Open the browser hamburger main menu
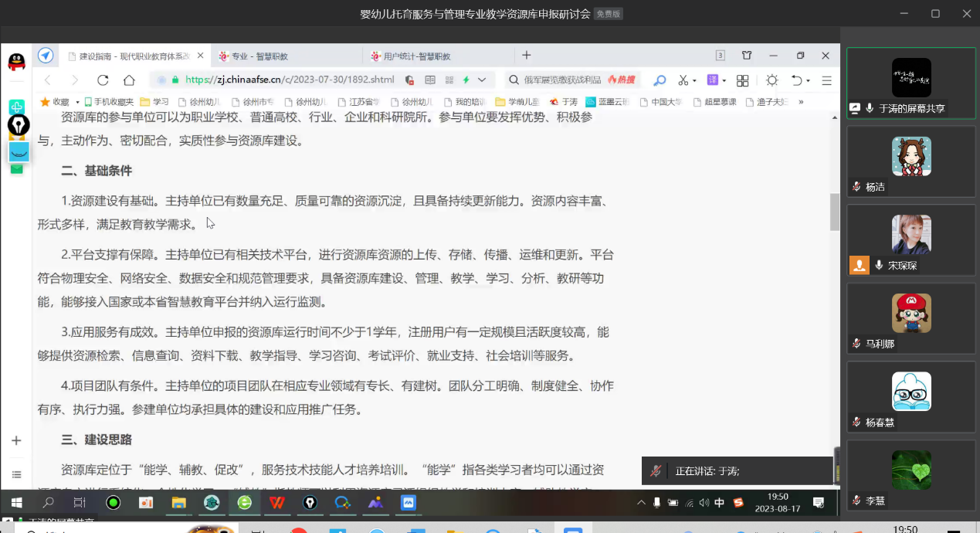Image resolution: width=980 pixels, height=533 pixels. click(x=826, y=80)
